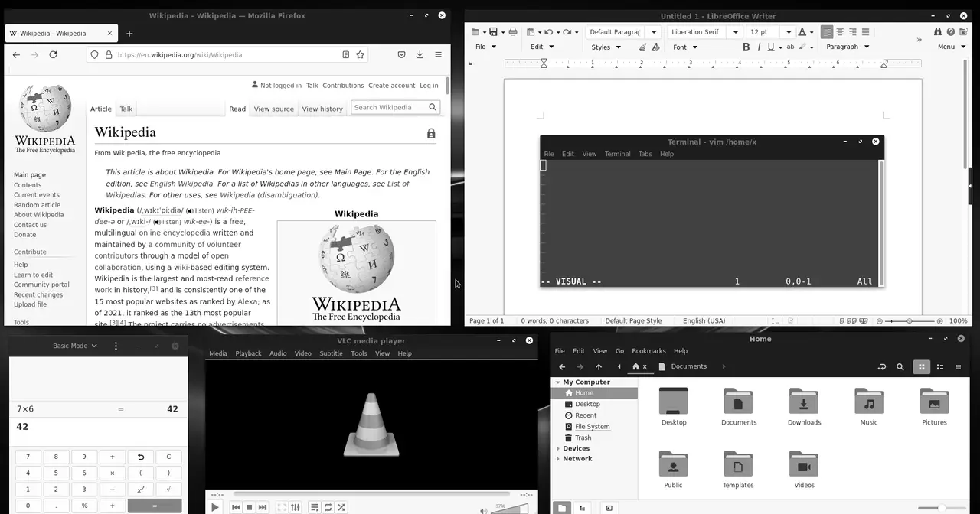
Task: Click the Create account link on Wikipedia
Action: point(391,86)
